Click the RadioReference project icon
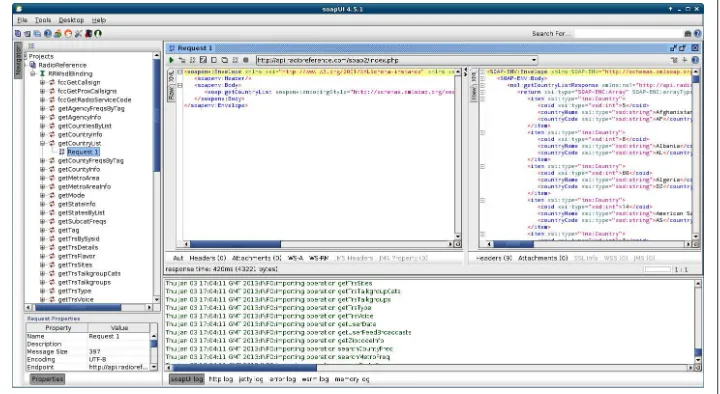The height and width of the screenshot is (394, 720). point(33,65)
